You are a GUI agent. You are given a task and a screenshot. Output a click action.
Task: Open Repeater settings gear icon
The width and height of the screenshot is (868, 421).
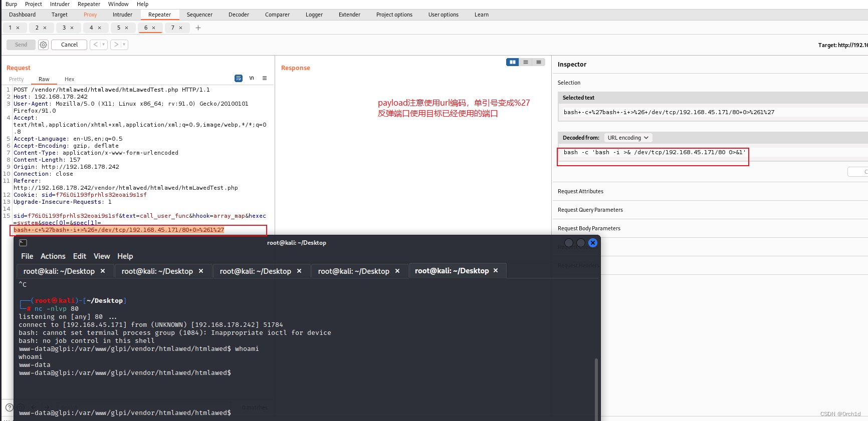(x=44, y=45)
